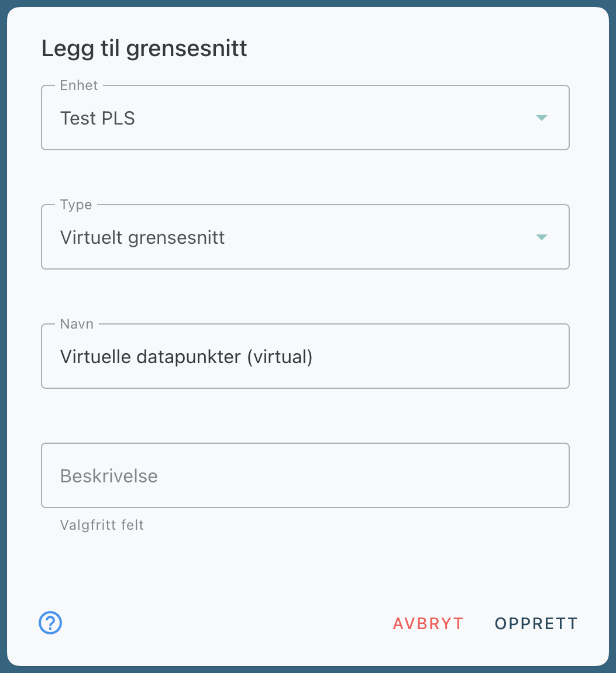The image size is (616, 673).
Task: Click into the Beskrivelse input field
Action: coord(304,476)
